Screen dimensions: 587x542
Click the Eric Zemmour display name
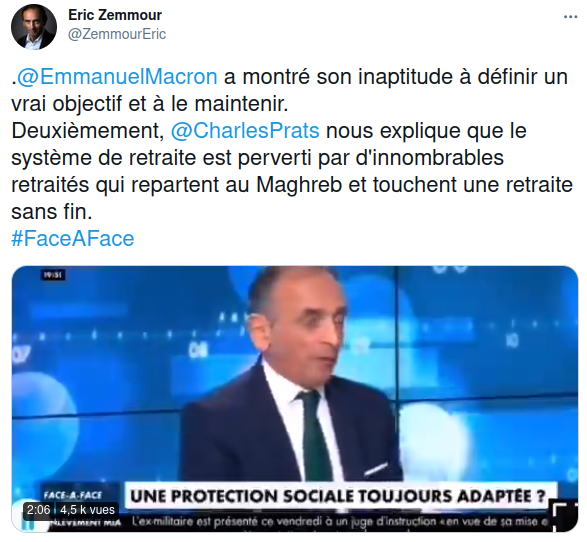coord(115,15)
